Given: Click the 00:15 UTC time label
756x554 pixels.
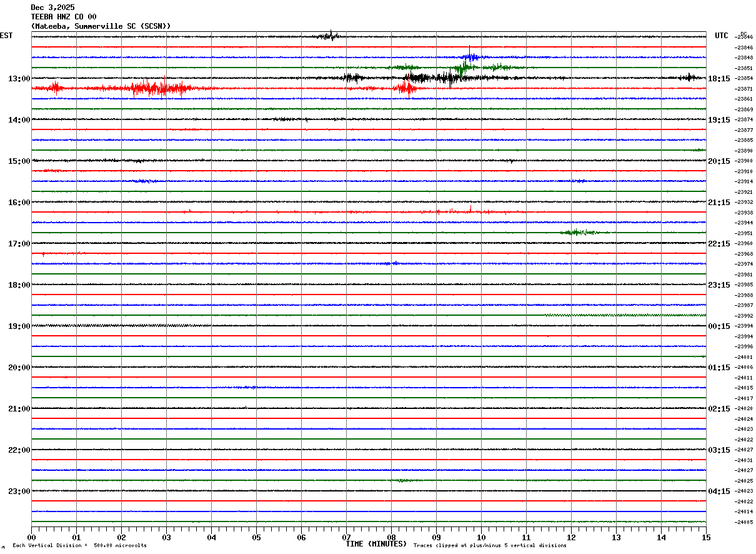Looking at the screenshot, I should click(x=719, y=326).
